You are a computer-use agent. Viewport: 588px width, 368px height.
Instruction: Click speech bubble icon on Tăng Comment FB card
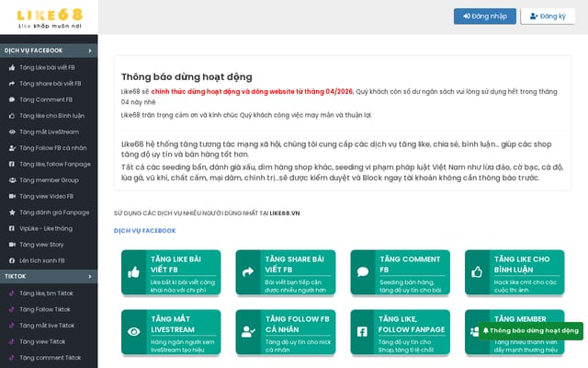click(363, 272)
